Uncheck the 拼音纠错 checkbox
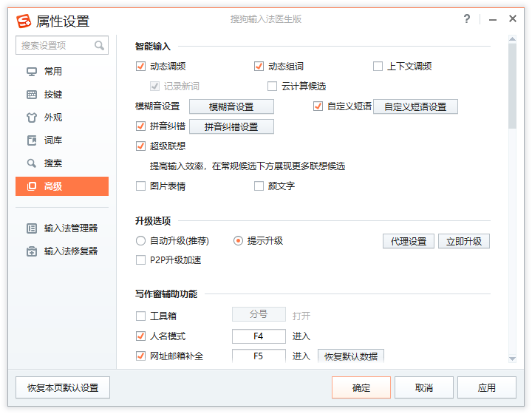Screen dimensions: 532x414 point(140,126)
